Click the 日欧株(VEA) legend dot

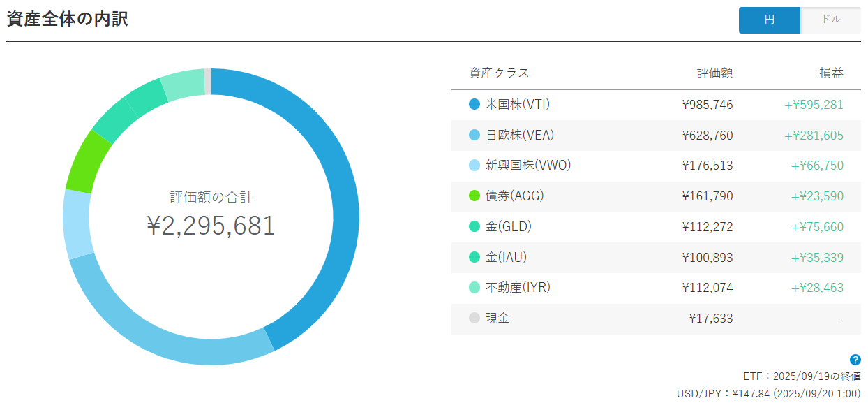[x=474, y=136]
